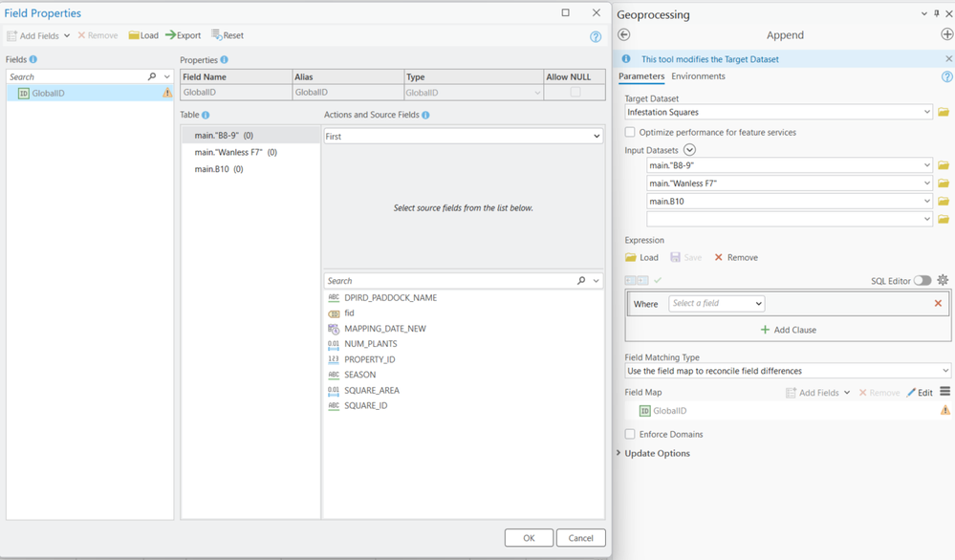955x560 pixels.
Task: Select the PROPERTY_ID source field
Action: coord(370,359)
